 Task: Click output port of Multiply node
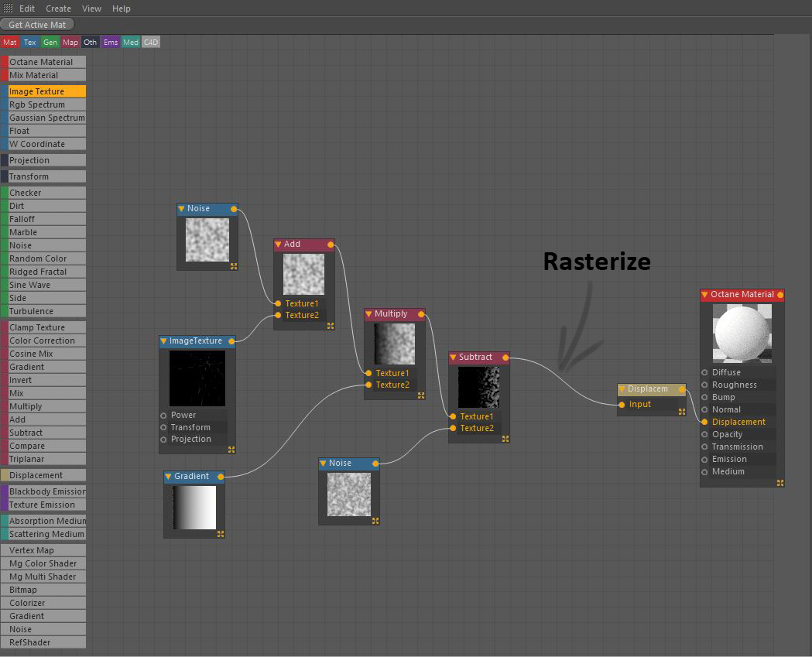[421, 314]
